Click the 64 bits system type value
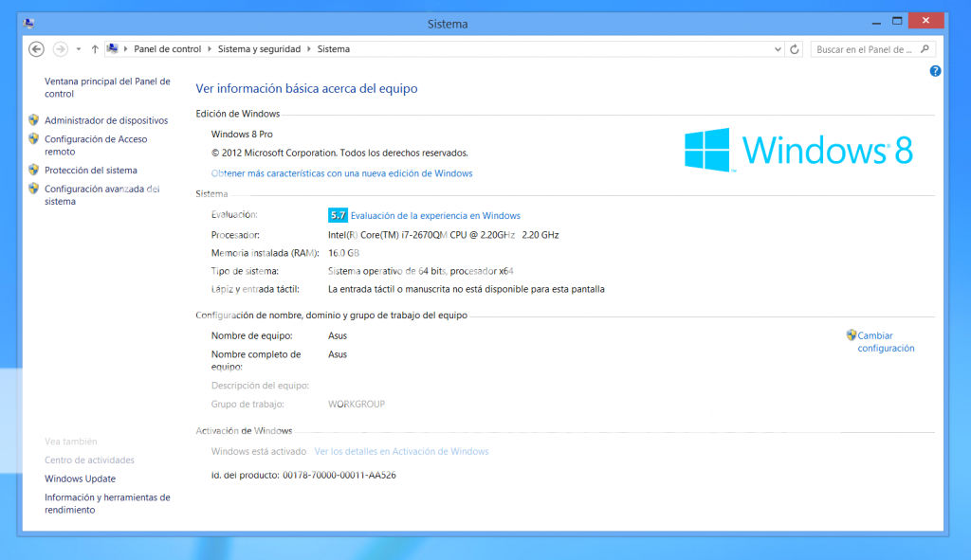The width and height of the screenshot is (971, 560). [420, 271]
